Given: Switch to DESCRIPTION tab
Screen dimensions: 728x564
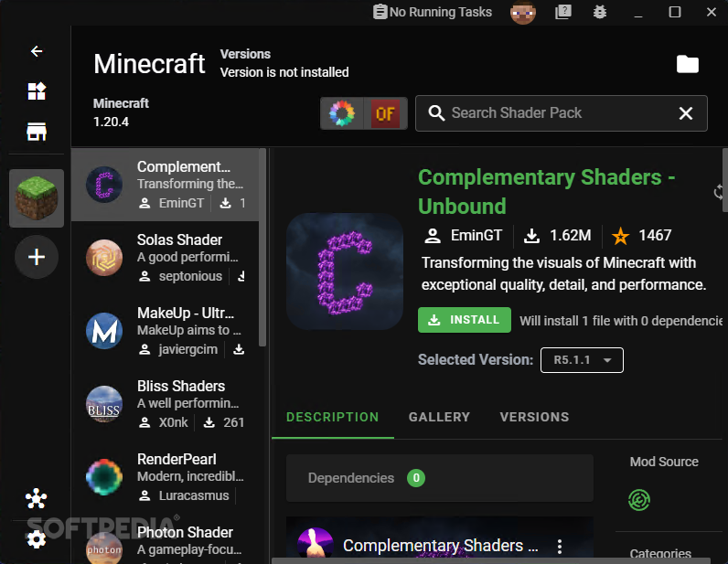Looking at the screenshot, I should point(332,417).
